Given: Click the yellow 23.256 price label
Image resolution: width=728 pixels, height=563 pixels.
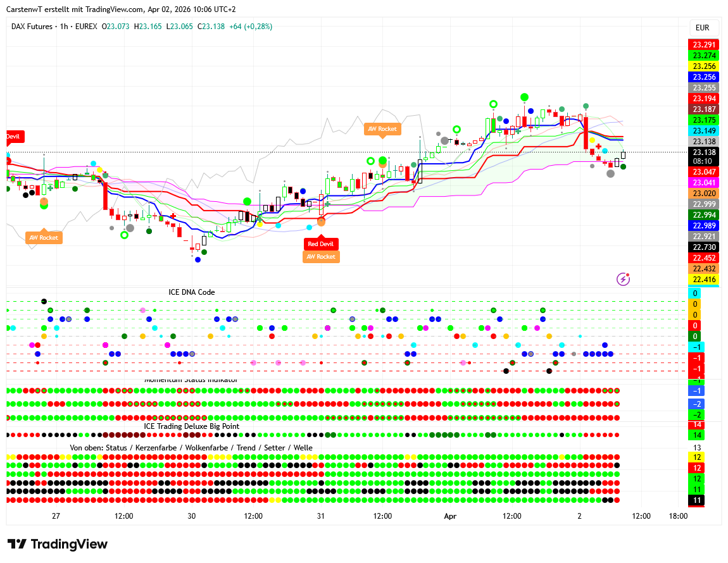Looking at the screenshot, I should click(x=704, y=66).
